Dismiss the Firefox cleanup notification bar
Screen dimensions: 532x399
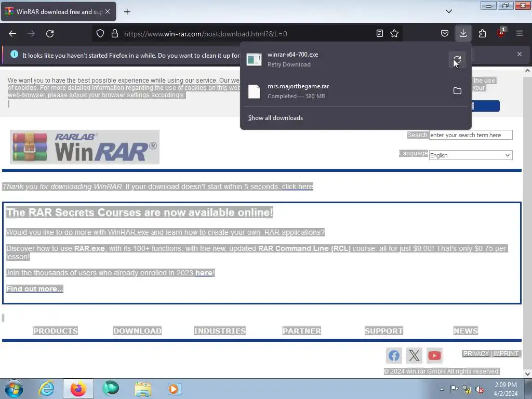(x=520, y=54)
